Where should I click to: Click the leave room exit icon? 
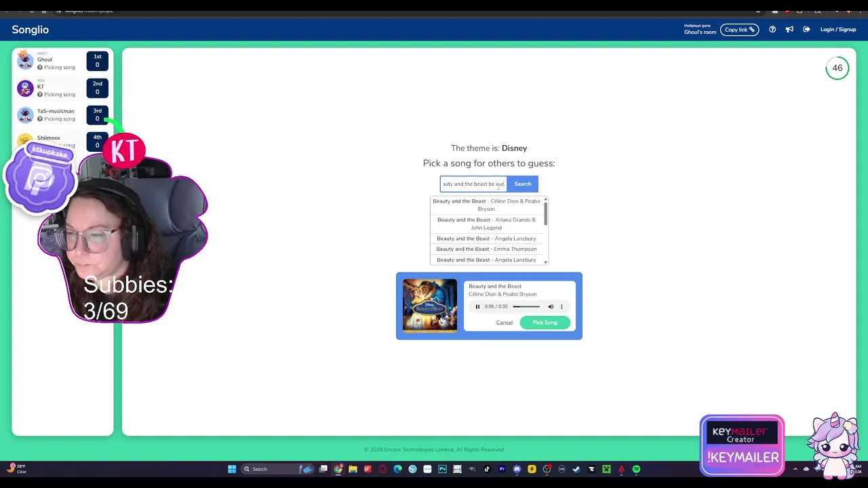(806, 29)
